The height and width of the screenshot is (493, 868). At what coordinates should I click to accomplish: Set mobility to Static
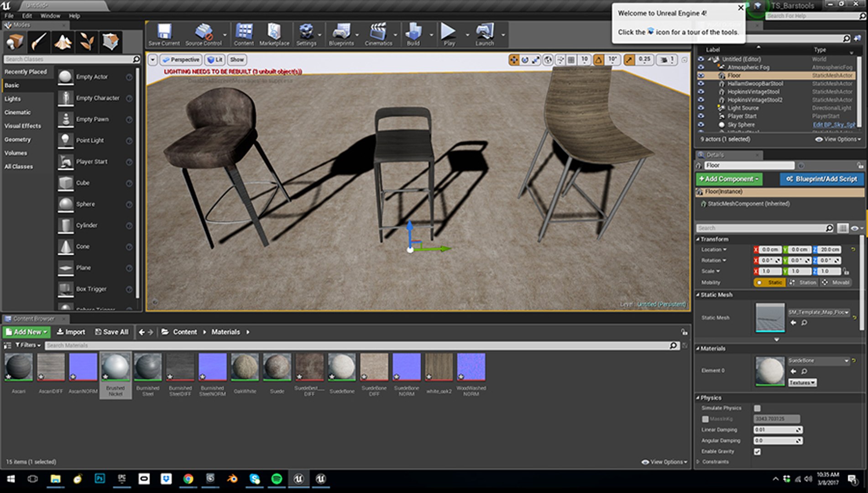[x=770, y=283]
